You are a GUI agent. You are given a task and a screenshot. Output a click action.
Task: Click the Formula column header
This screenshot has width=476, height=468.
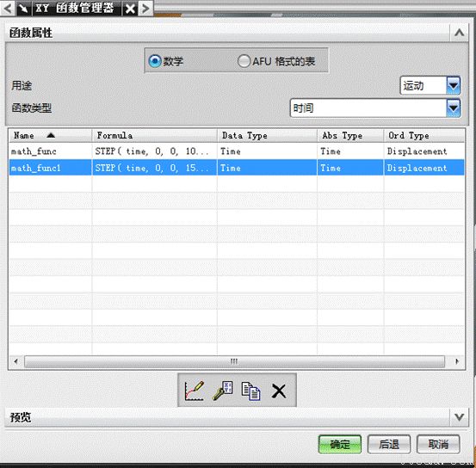tap(155, 135)
